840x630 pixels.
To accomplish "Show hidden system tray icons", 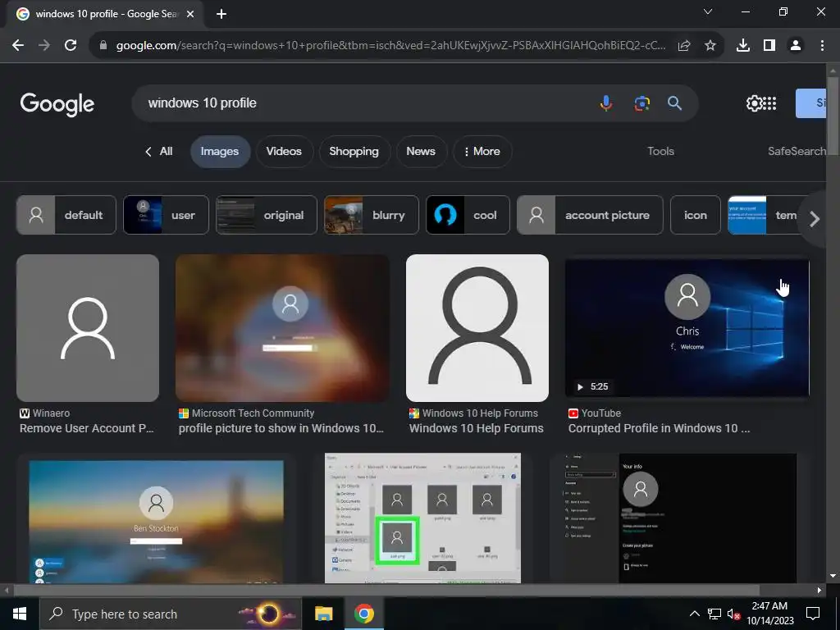I will [694, 614].
